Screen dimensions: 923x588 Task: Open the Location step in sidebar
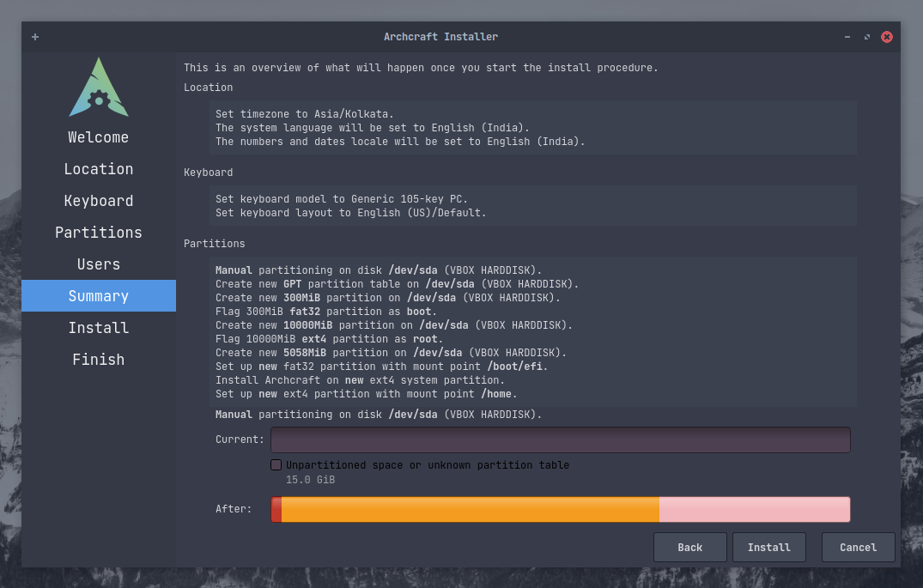[x=98, y=169]
